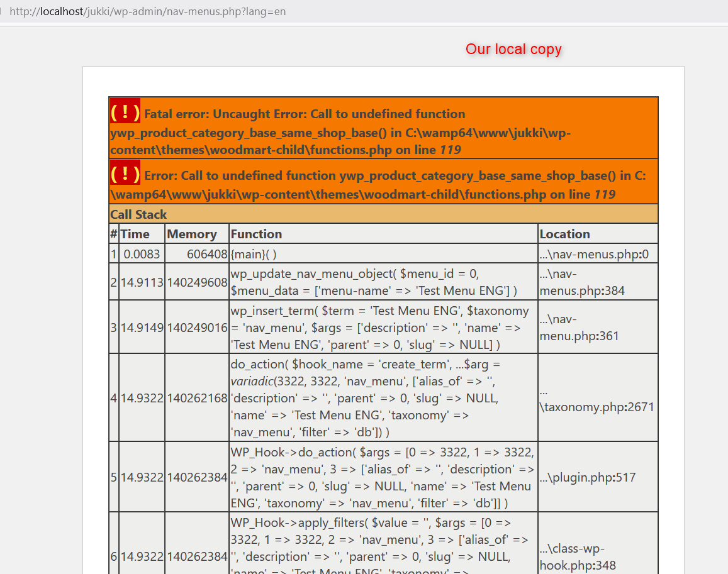Click the WP_Hook->do_action function cell
Screen dimensions: 728x574
pos(383,477)
